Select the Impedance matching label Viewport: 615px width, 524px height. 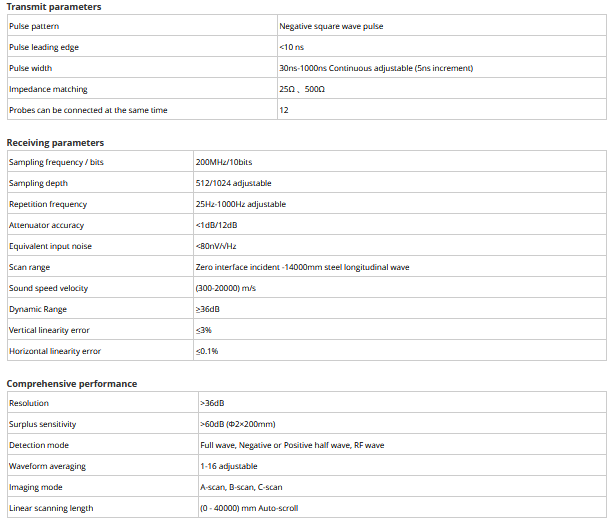[x=47, y=89]
